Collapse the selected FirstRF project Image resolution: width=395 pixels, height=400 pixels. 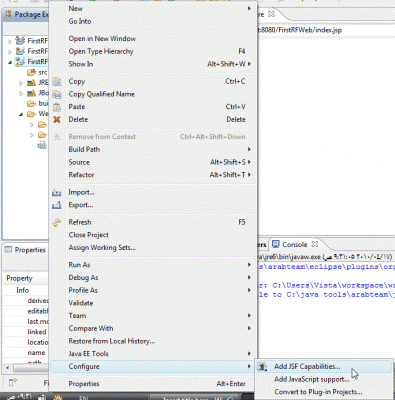(x=10, y=62)
